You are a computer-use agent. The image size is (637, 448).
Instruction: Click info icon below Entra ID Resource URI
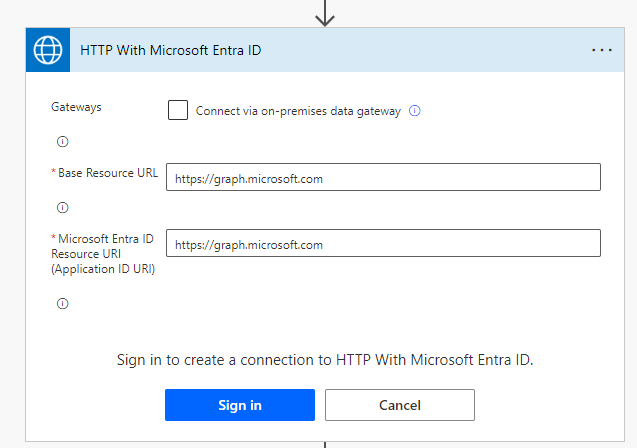pos(62,303)
